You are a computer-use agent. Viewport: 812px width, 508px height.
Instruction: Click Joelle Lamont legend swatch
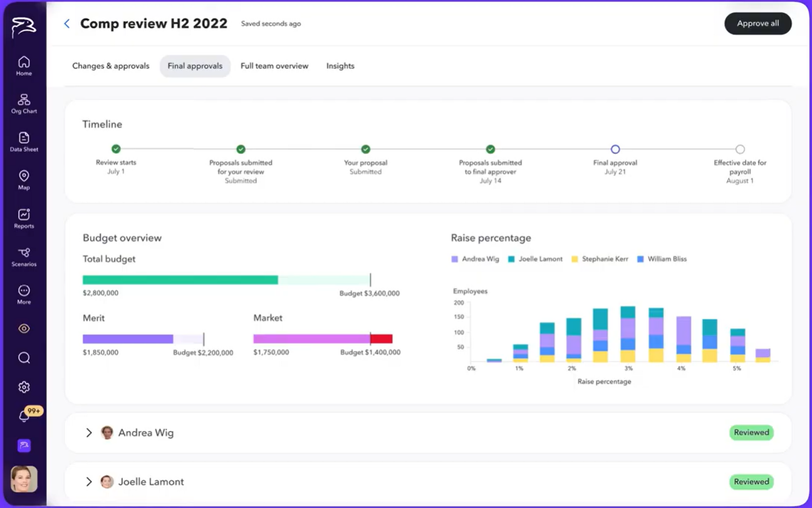coord(511,259)
